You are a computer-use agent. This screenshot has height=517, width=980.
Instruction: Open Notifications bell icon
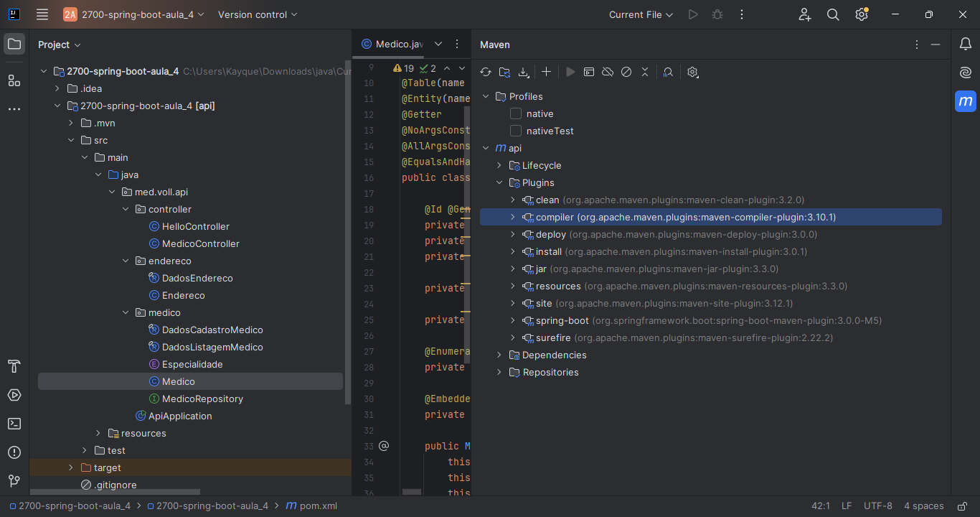(x=966, y=44)
